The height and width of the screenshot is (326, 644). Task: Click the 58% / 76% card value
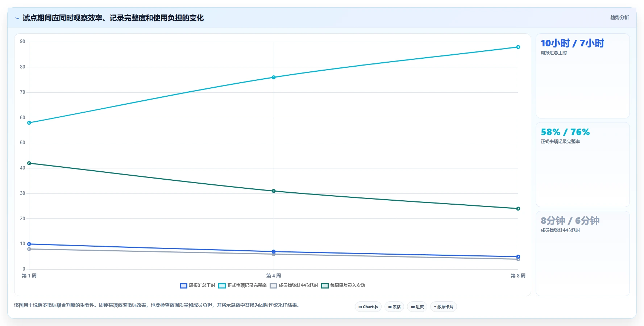coord(565,132)
